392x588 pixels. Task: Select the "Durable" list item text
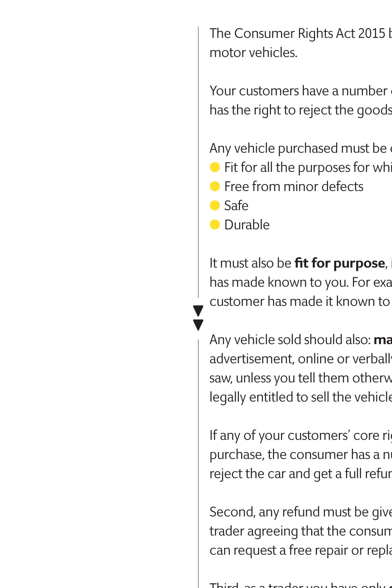point(247,225)
